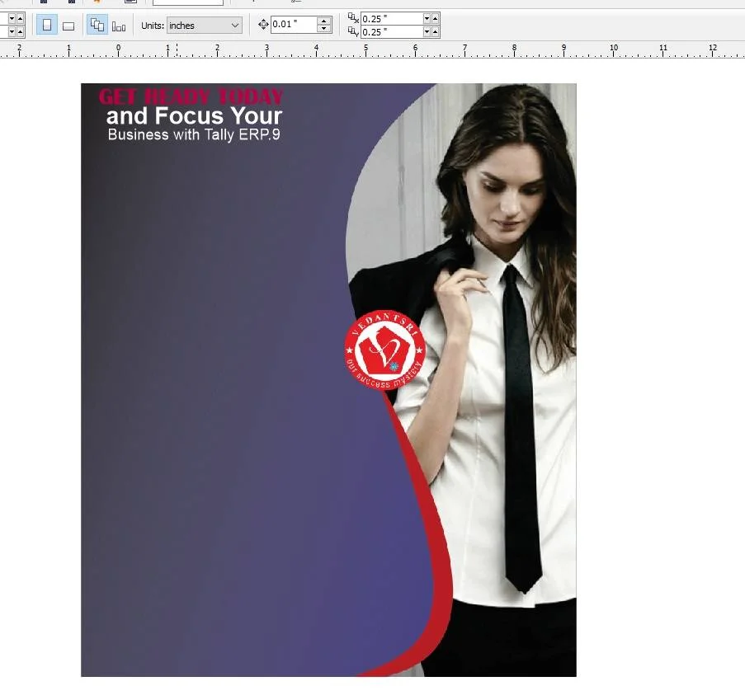Increase duplicate distance Y value
The height and width of the screenshot is (700, 745).
click(436, 32)
